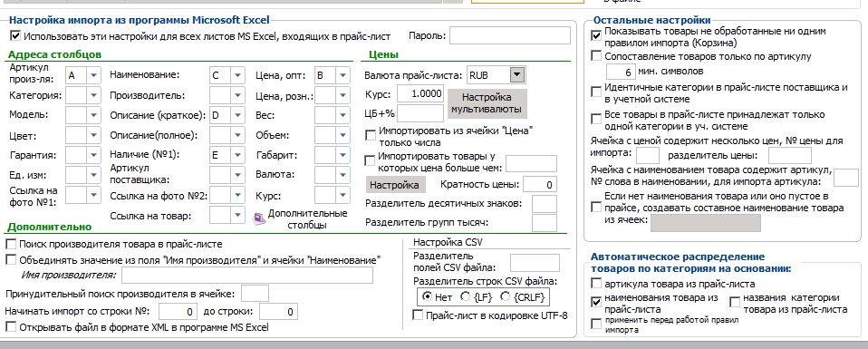Click the Курс value field 1.0000

420,93
